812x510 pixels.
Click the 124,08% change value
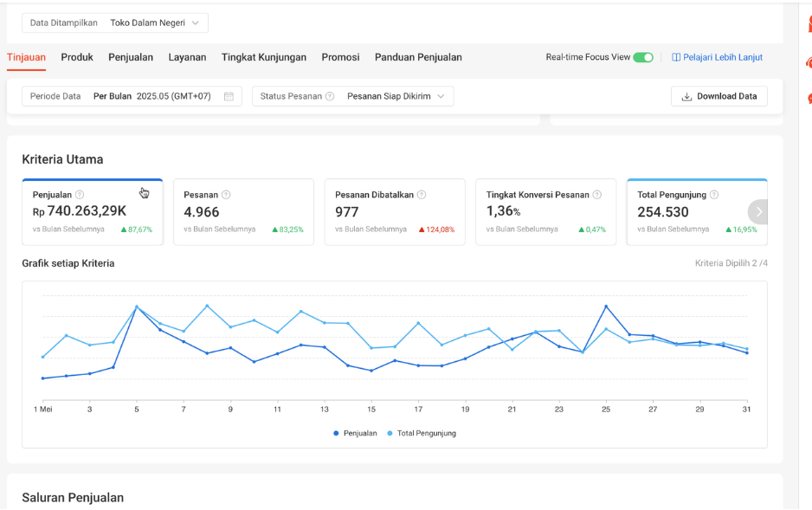(x=437, y=229)
